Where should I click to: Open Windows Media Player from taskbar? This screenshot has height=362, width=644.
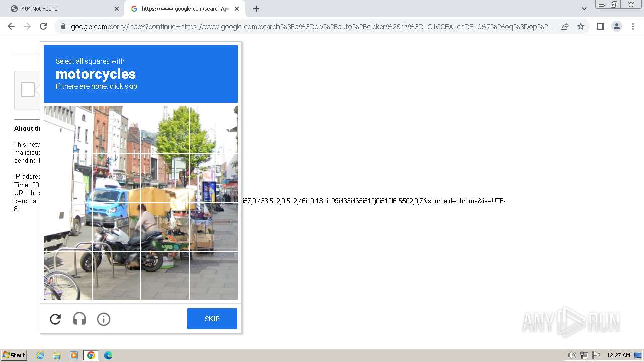click(x=74, y=355)
